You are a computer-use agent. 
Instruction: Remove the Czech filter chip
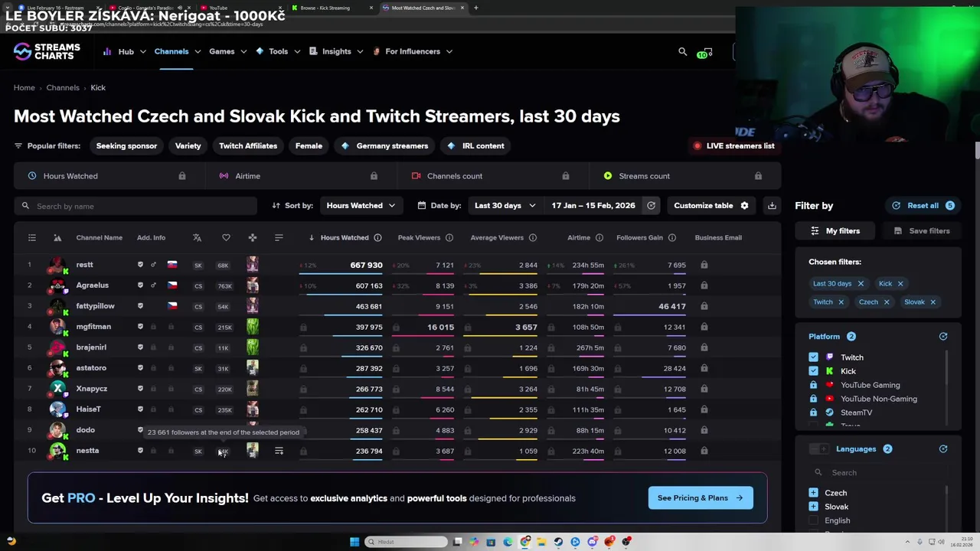887,302
